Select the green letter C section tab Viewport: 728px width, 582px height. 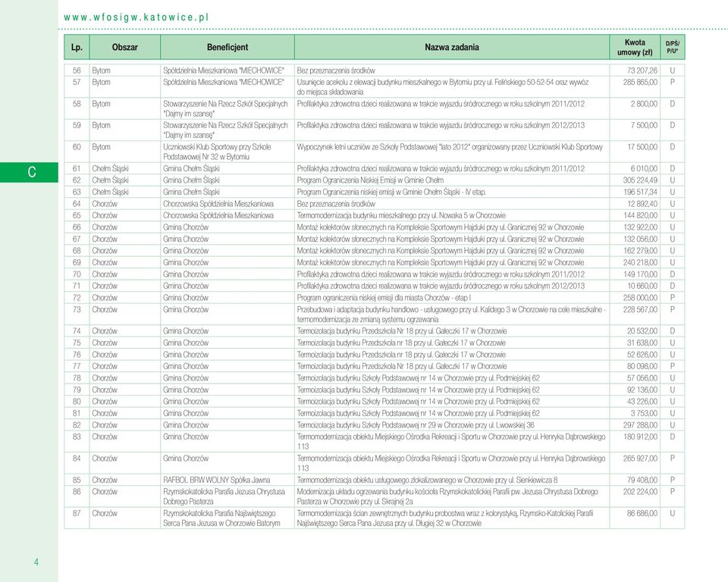pyautogui.click(x=30, y=172)
